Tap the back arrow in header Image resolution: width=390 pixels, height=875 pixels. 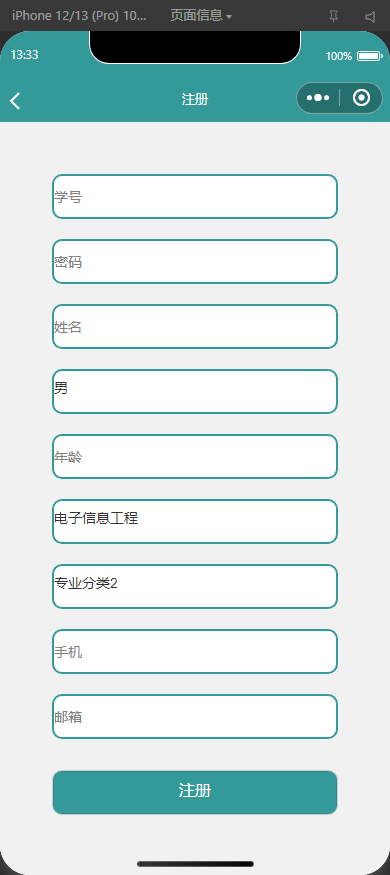coord(15,100)
